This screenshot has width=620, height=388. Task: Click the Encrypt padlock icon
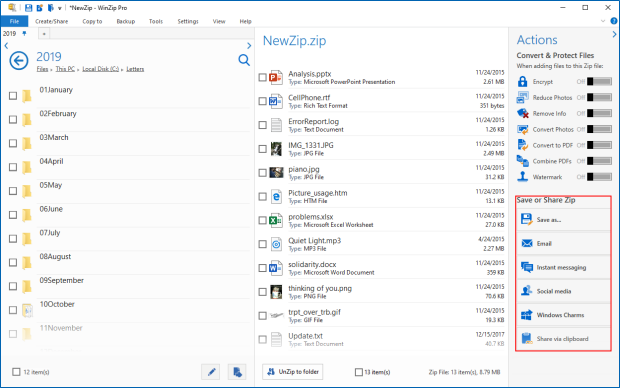[523, 81]
